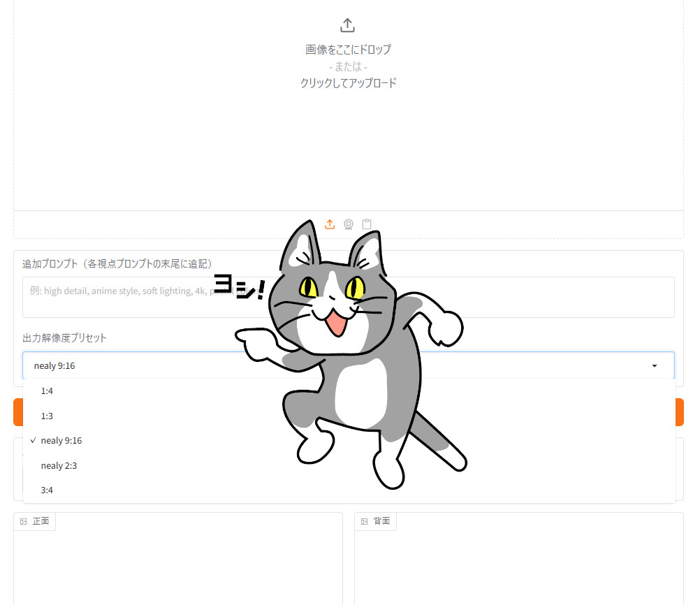
Task: Select the orange upload source icon
Action: [x=330, y=224]
